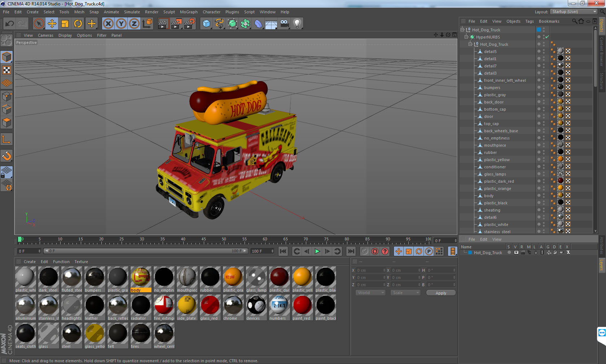This screenshot has width=606, height=364.
Task: Activate the Rotate tool
Action: (x=78, y=24)
